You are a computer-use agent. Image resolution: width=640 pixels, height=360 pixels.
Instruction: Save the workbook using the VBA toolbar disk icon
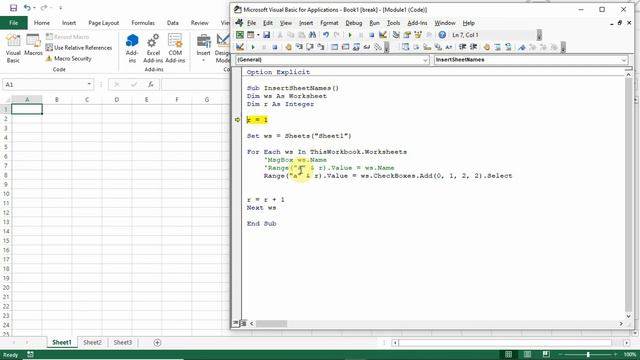pos(266,35)
